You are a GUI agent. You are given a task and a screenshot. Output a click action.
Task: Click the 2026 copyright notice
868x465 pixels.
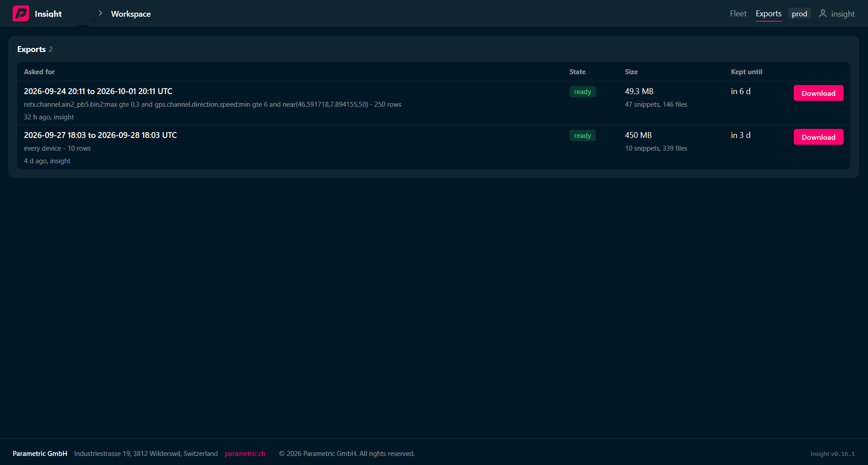click(347, 454)
